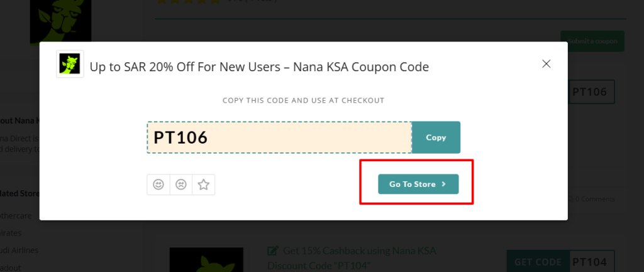Click the background PT106 code box
Image resolution: width=644 pixels, height=272 pixels.
591,92
